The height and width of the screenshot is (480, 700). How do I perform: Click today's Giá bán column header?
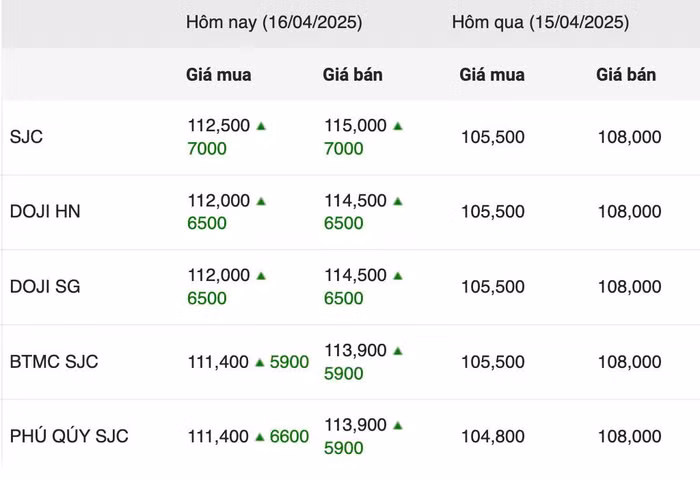coord(353,75)
